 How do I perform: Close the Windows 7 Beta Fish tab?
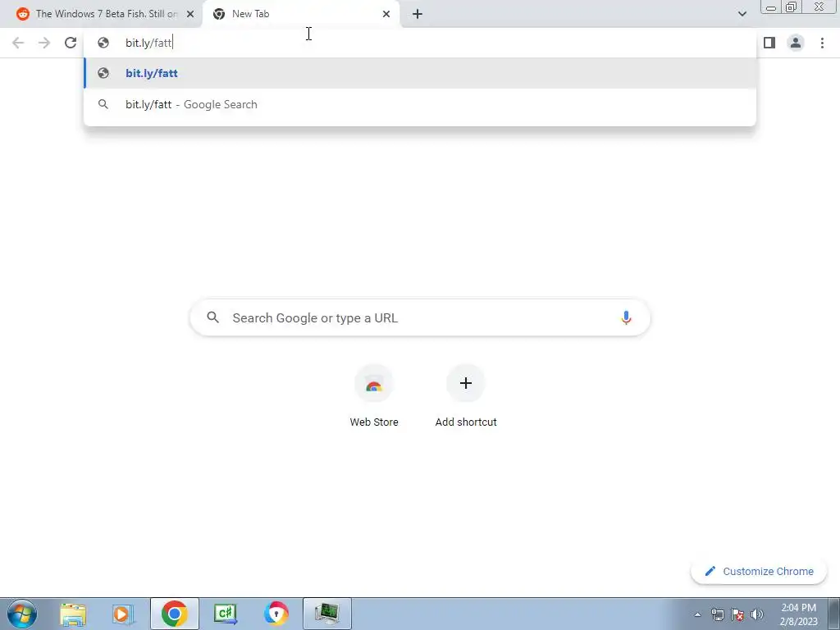tap(190, 14)
